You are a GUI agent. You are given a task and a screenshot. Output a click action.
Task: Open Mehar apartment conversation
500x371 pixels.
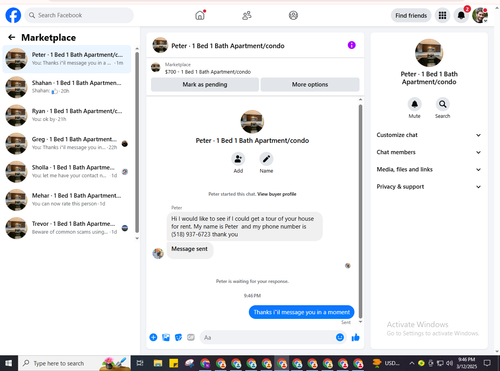pos(67,200)
